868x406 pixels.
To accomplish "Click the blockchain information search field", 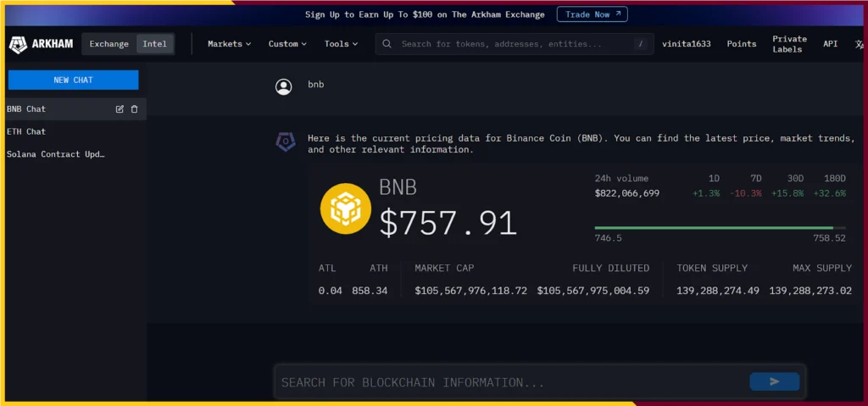I will [x=509, y=382].
